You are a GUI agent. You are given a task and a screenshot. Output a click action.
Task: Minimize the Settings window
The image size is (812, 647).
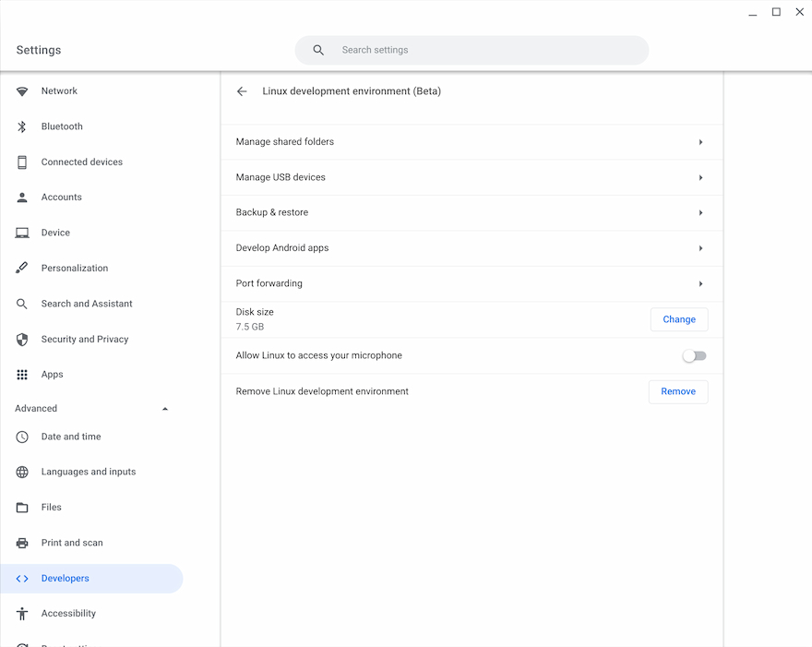point(753,13)
